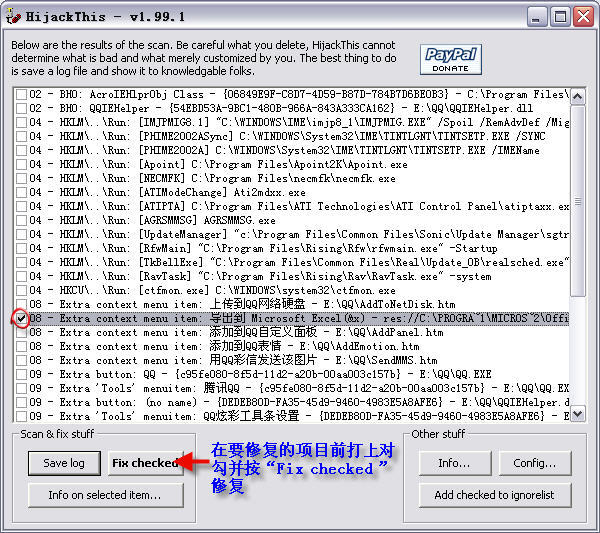Image resolution: width=600 pixels, height=533 pixels.
Task: Check the Apoint.exe Run entry
Action: pyautogui.click(x=21, y=165)
